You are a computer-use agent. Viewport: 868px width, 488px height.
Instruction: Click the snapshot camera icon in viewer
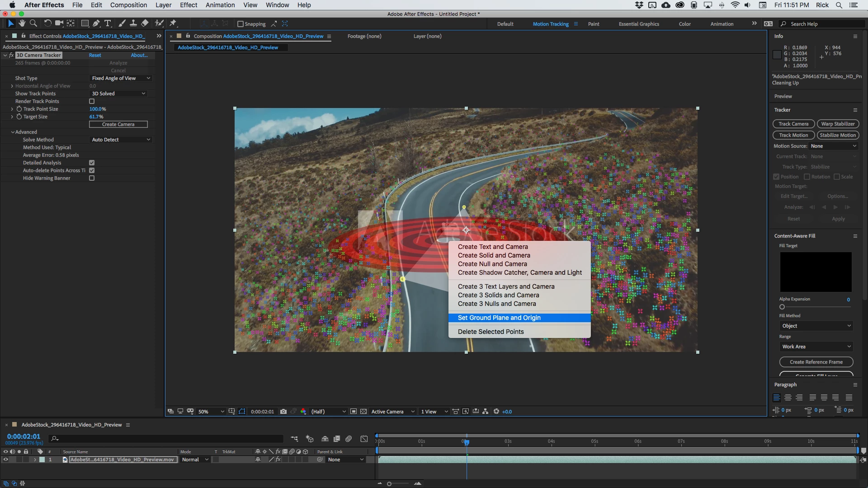(x=283, y=412)
